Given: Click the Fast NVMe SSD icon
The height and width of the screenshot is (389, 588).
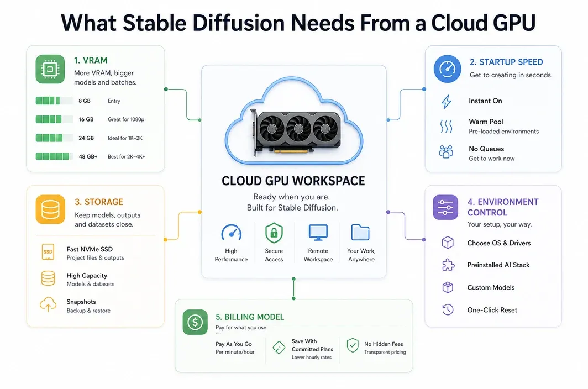Looking at the screenshot, I should [48, 252].
